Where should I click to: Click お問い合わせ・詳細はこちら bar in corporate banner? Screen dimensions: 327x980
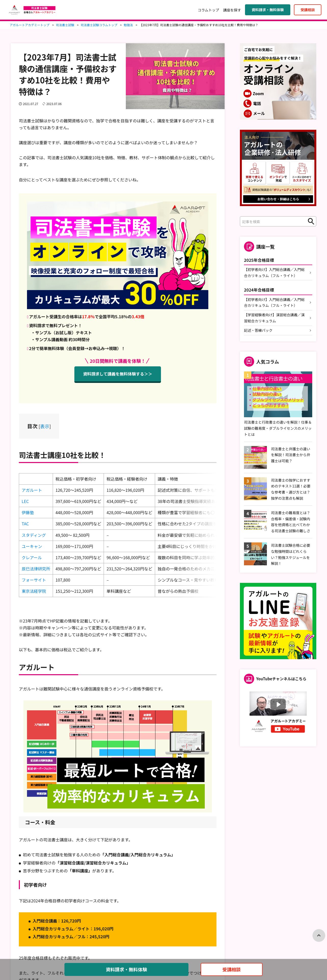278,199
